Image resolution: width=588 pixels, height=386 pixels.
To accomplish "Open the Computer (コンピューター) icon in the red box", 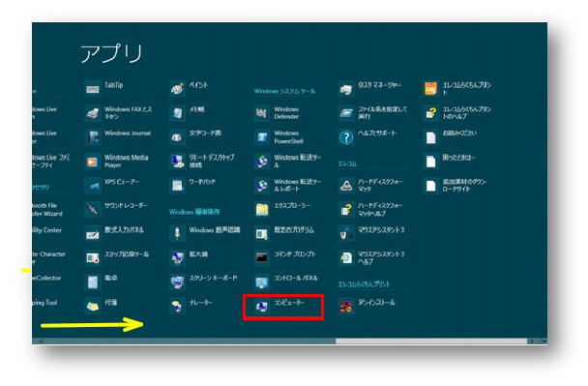I will [x=262, y=307].
